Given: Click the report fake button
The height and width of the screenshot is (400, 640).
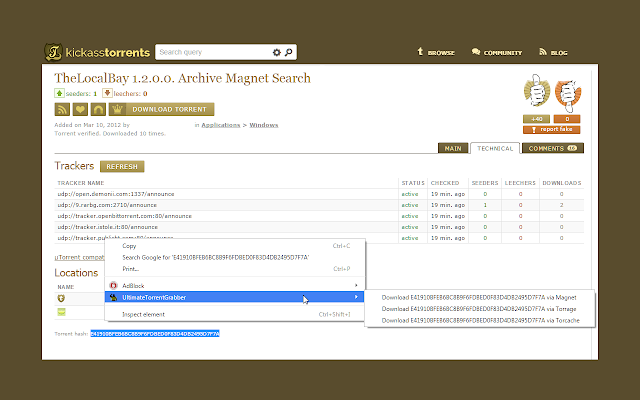Looking at the screenshot, I should (x=551, y=129).
